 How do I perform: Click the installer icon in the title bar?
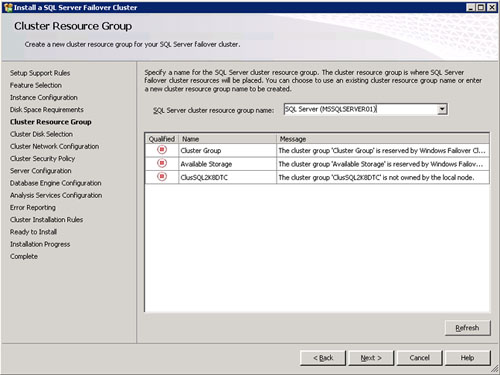[x=8, y=7]
